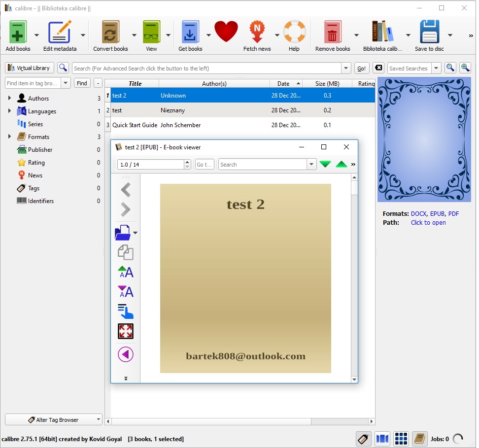Viewport: 479px width, 448px height.
Task: Click 'Click to open' path link
Action: (428, 222)
